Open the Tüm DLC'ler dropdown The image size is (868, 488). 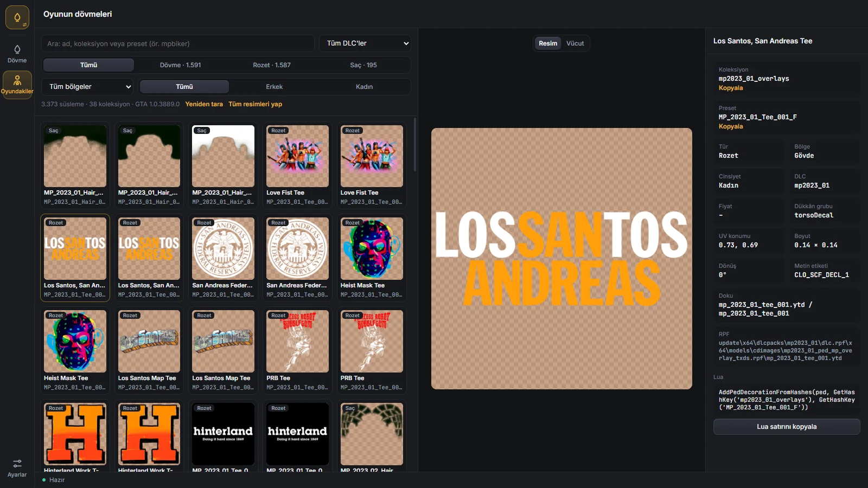(x=365, y=43)
